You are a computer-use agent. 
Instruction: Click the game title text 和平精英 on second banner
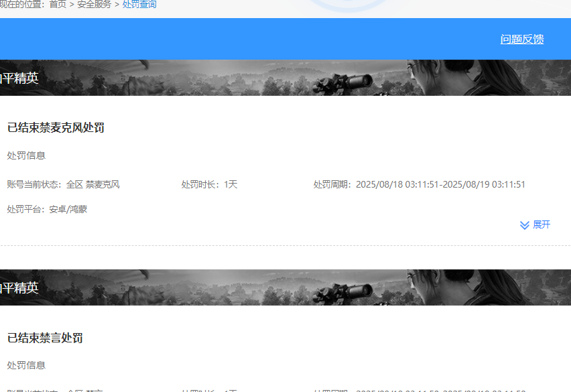(20, 287)
